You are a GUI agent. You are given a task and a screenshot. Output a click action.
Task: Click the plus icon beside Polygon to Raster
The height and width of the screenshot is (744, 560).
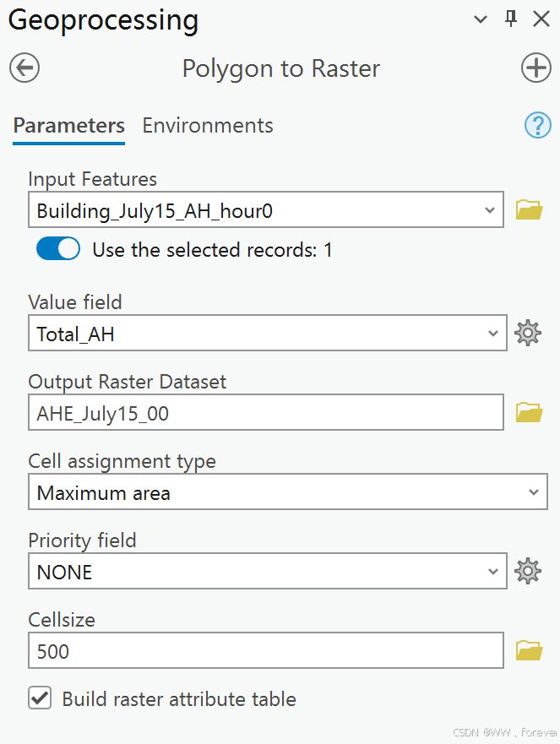536,68
